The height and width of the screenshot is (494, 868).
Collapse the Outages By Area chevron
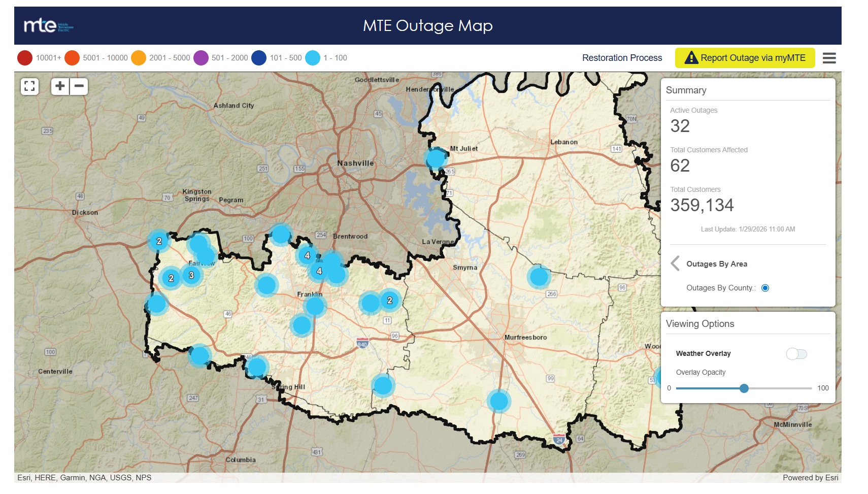pyautogui.click(x=675, y=264)
